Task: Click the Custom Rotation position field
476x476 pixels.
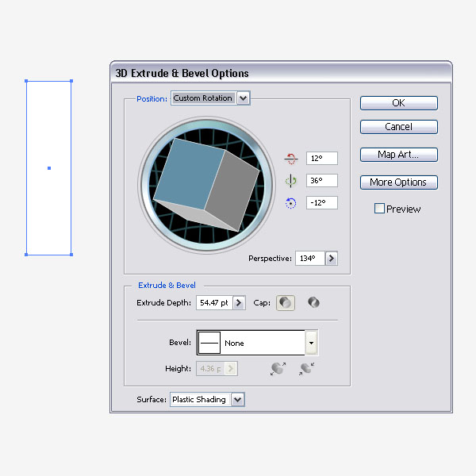Action: [x=203, y=98]
